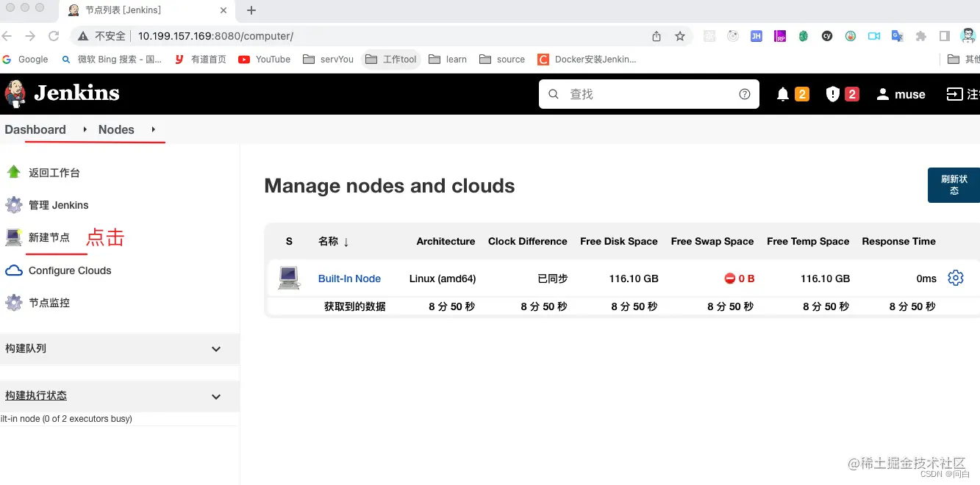Click the Linux (amd64) cell

[443, 279]
